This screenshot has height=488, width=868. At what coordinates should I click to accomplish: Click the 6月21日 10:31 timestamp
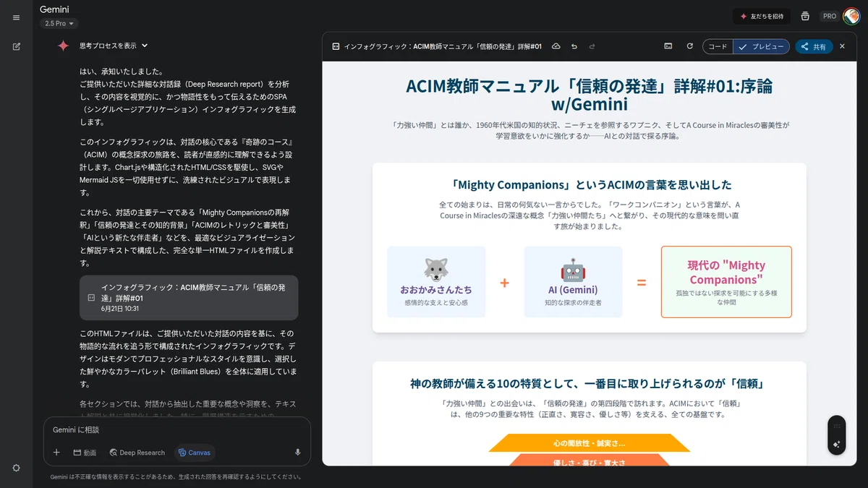(120, 309)
